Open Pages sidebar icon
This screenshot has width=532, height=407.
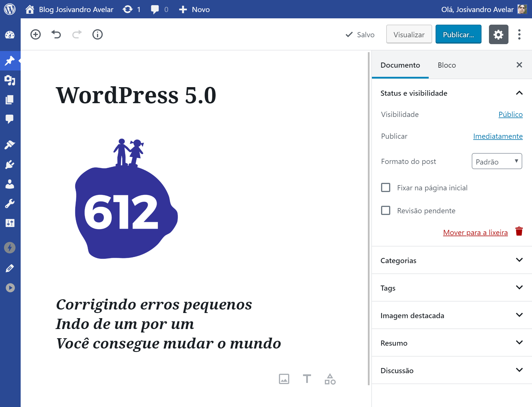(x=10, y=100)
